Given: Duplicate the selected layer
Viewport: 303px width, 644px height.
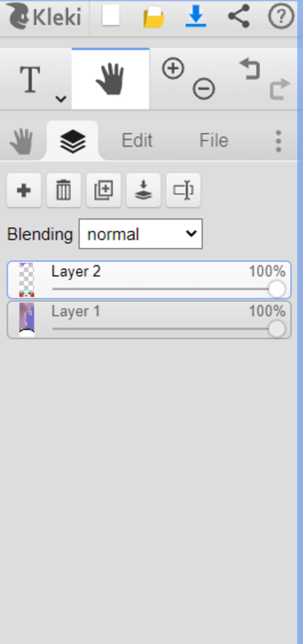Looking at the screenshot, I should 104,190.
